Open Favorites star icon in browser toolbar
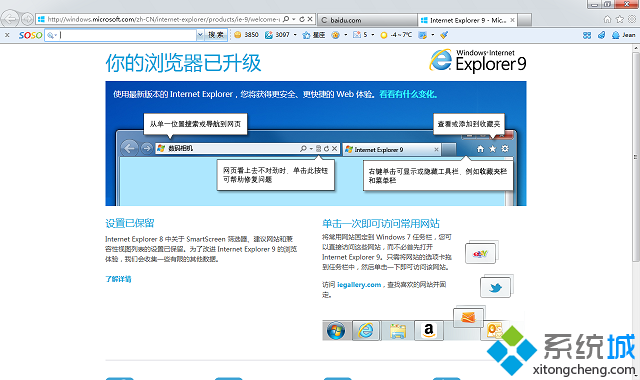This screenshot has width=640, height=380. [620, 19]
